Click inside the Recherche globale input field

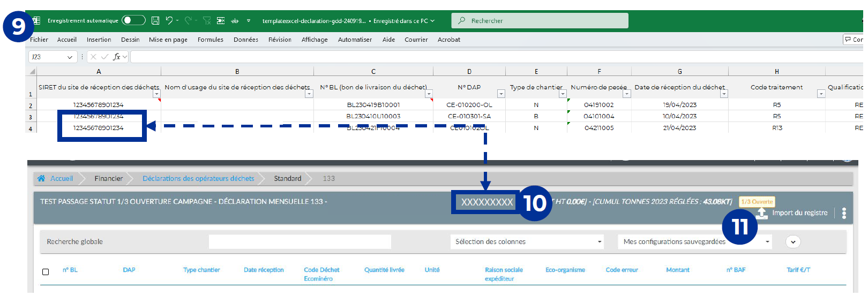pyautogui.click(x=300, y=242)
